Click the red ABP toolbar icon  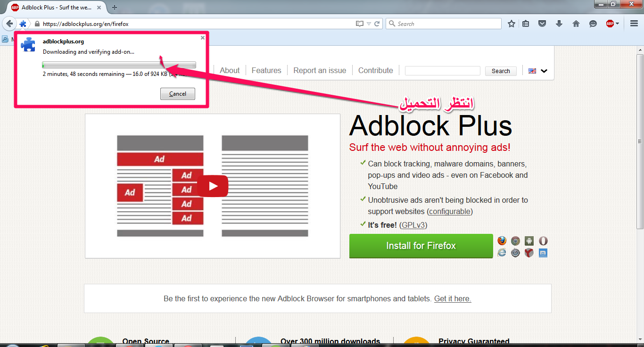point(610,24)
